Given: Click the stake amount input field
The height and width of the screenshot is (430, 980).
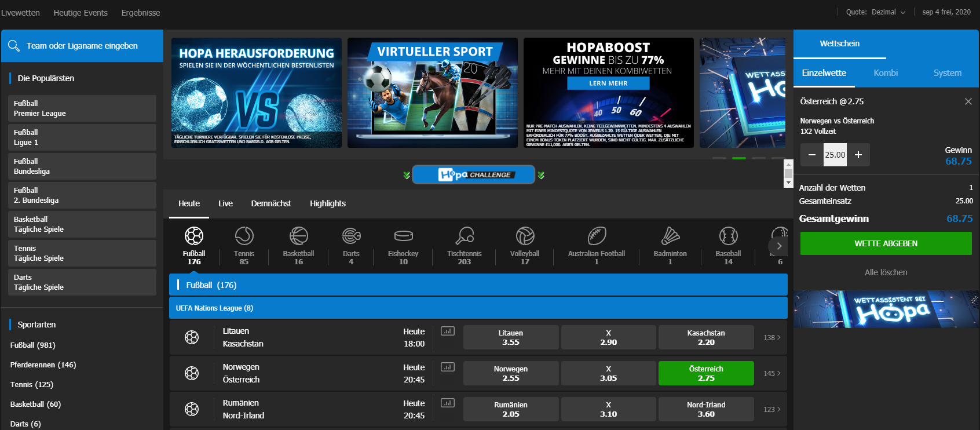Looking at the screenshot, I should [835, 155].
